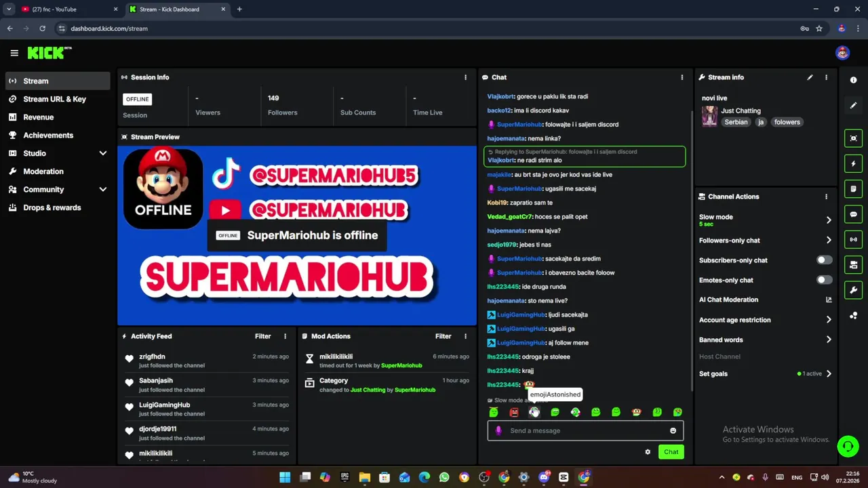
Task: Click the Send a message input field
Action: (x=585, y=430)
